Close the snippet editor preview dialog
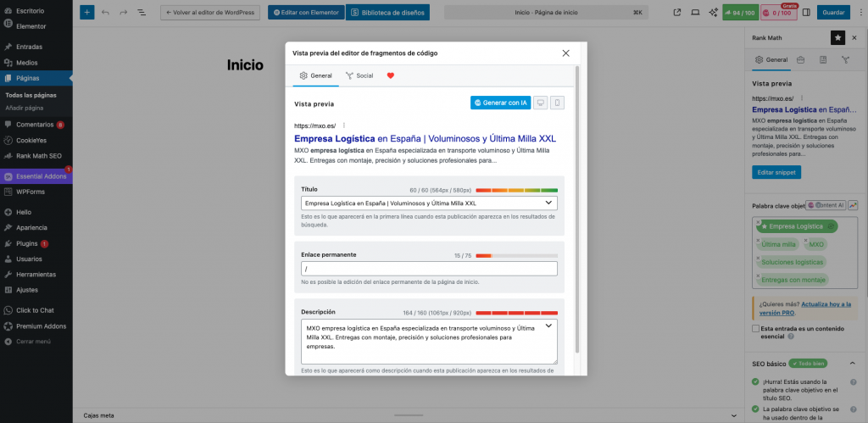This screenshot has height=423, width=868. coord(565,53)
